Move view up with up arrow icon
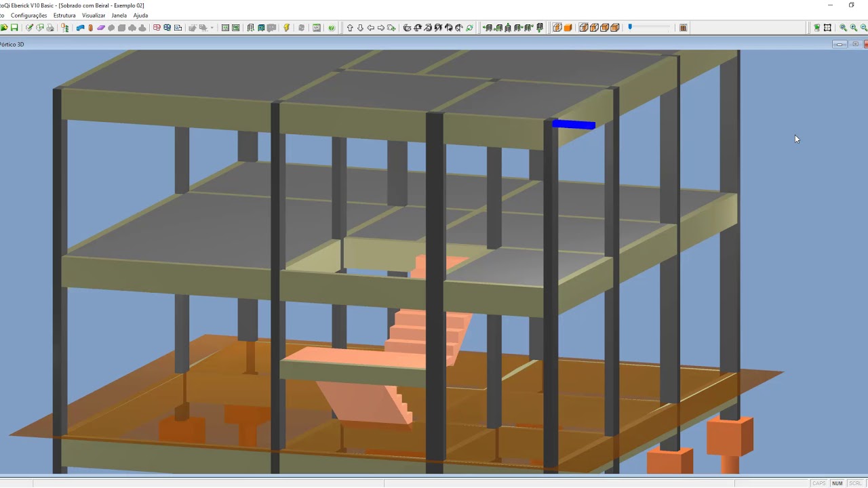 click(350, 28)
